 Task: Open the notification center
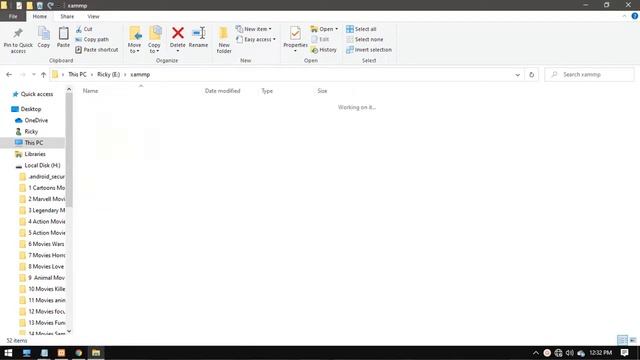pos(624,353)
